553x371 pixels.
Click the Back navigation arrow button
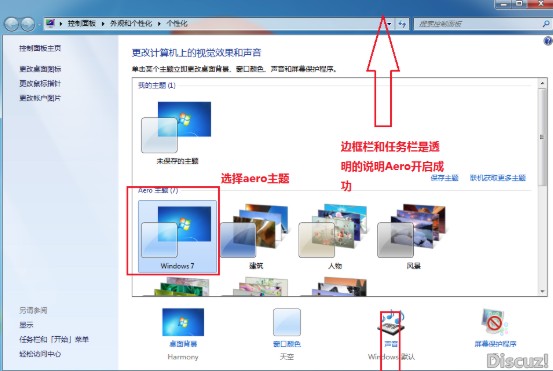12,24
